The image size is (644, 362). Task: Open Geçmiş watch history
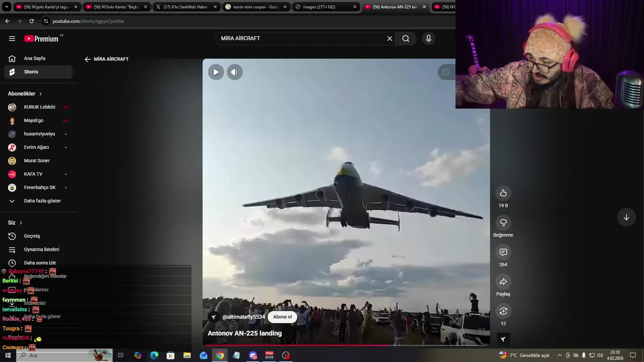pos(38,236)
